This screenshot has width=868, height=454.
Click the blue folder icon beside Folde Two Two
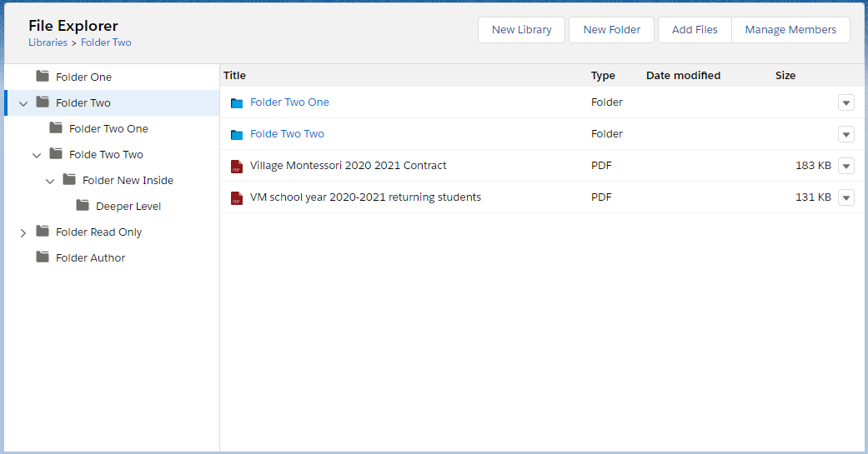coord(237,134)
